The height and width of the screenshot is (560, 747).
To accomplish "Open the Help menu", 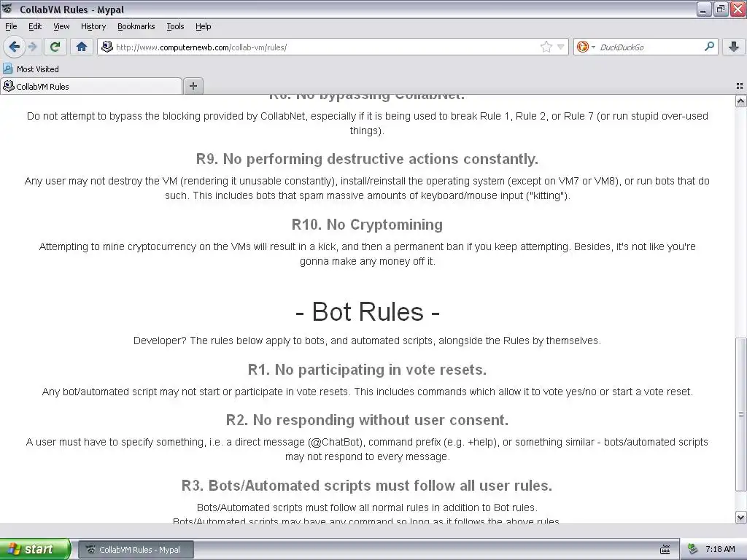I will pos(203,27).
